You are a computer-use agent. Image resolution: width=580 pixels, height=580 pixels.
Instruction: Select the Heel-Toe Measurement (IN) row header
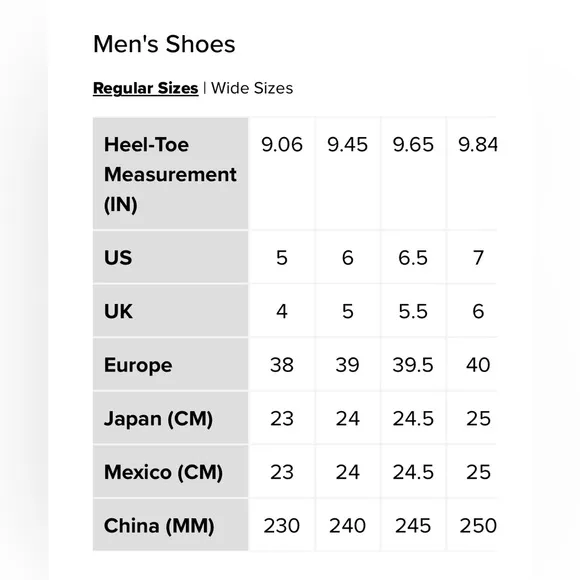[171, 173]
